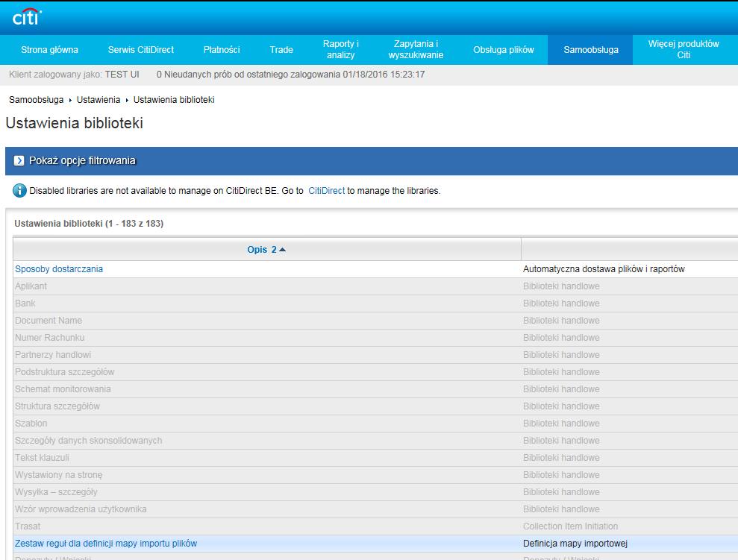Viewport: 738px width, 560px height.
Task: Click the TEST UI logged-in user text
Action: pos(122,75)
